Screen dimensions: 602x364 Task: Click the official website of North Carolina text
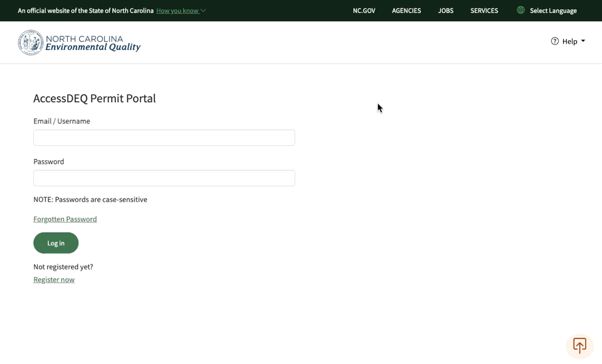(86, 11)
